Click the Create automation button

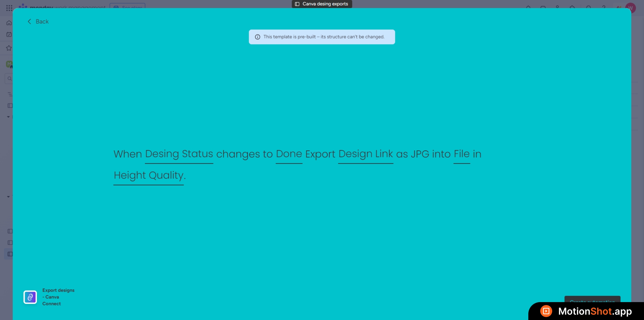[592, 299]
